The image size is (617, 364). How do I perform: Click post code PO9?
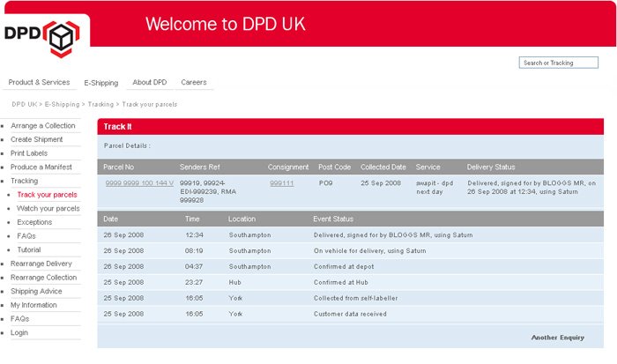(325, 183)
